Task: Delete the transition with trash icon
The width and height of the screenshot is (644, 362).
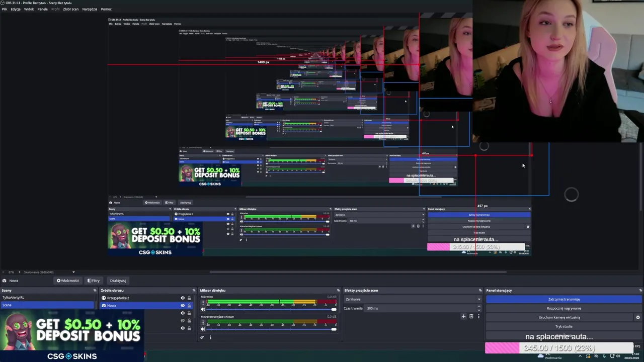Action: tap(471, 316)
